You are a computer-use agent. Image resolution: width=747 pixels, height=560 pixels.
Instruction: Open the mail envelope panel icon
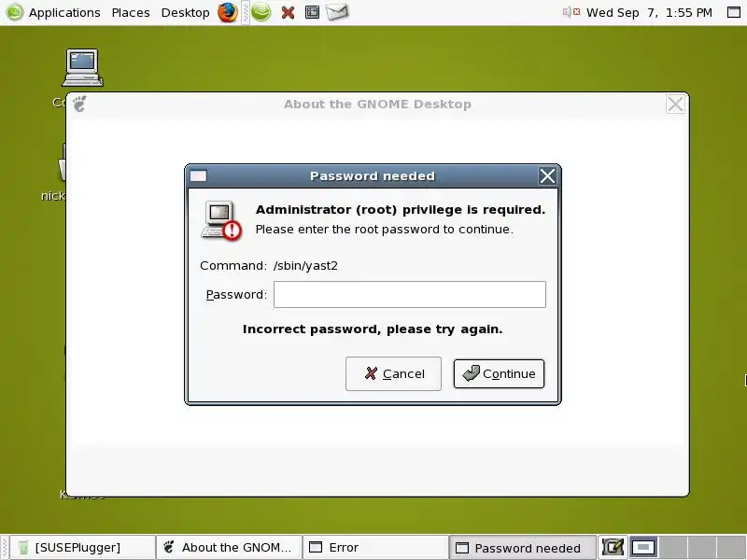click(x=337, y=12)
